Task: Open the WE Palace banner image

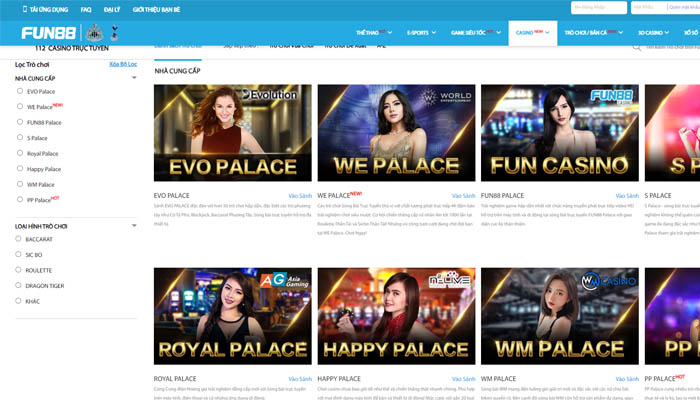Action: click(396, 133)
